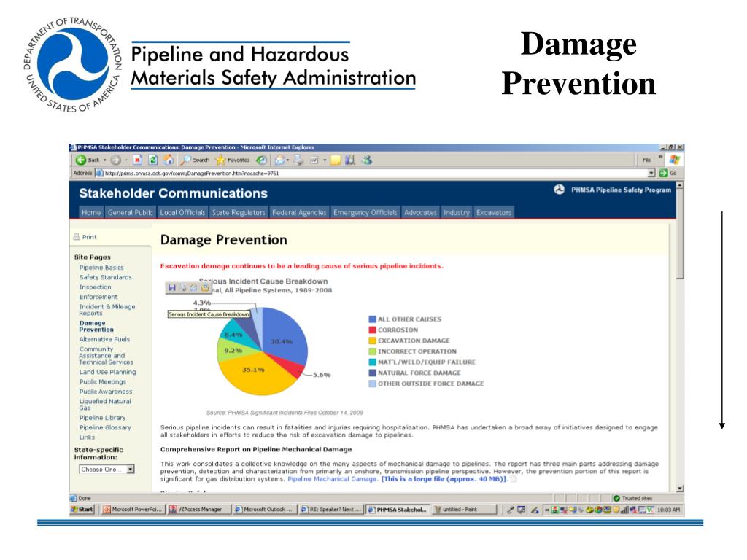The width and height of the screenshot is (747, 560).
Task: Expand the toolbar overflow chevron near File
Action: pos(661,157)
